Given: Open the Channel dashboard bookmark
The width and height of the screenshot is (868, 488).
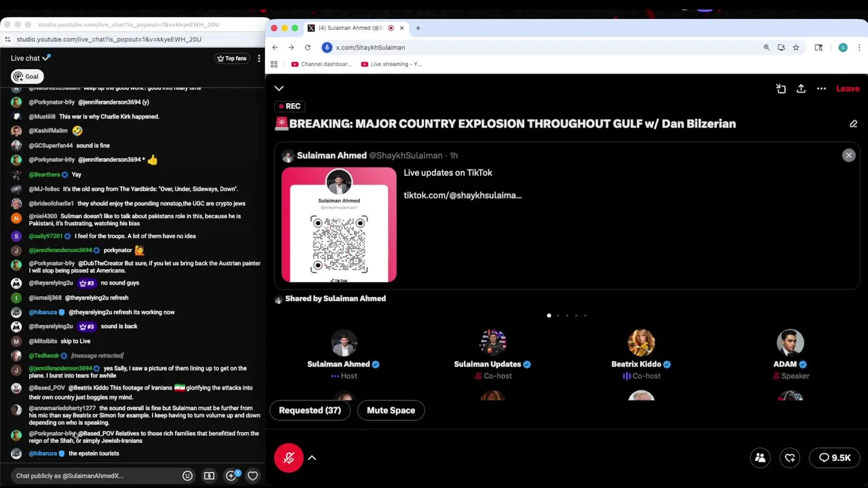Looking at the screenshot, I should (x=321, y=64).
